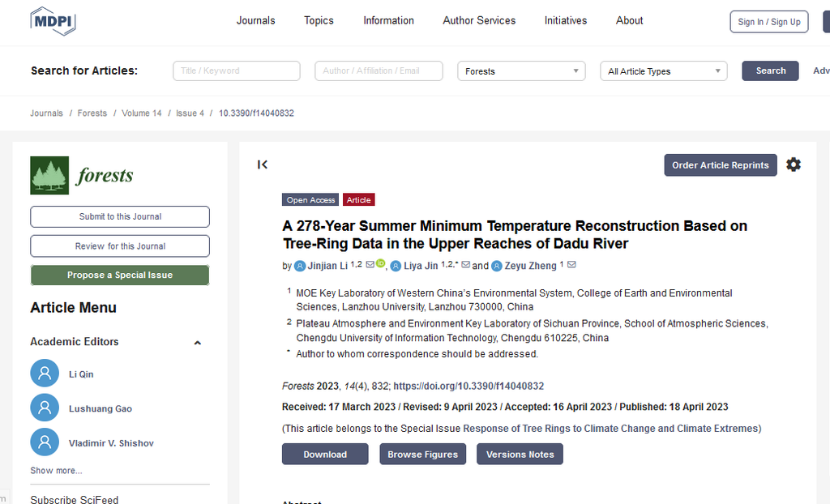The image size is (830, 504).
Task: Open Response of Tree Rings Special Issue link
Action: 611,429
